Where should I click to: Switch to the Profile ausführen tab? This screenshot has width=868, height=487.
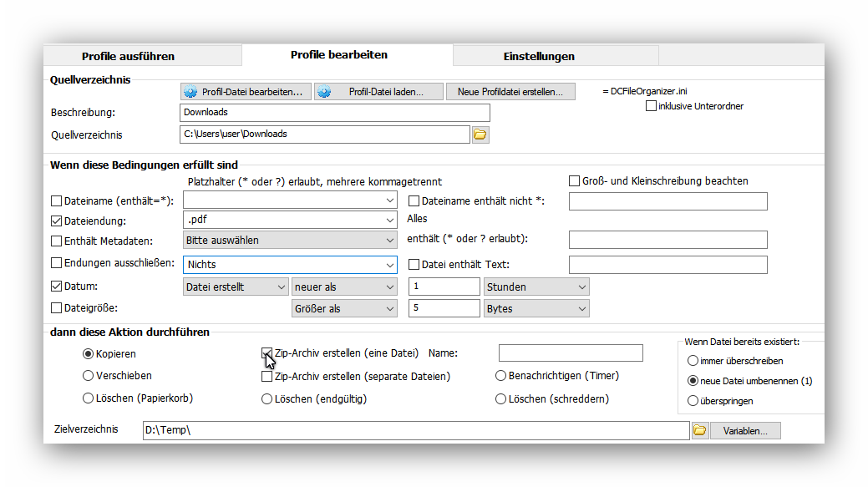click(x=128, y=56)
